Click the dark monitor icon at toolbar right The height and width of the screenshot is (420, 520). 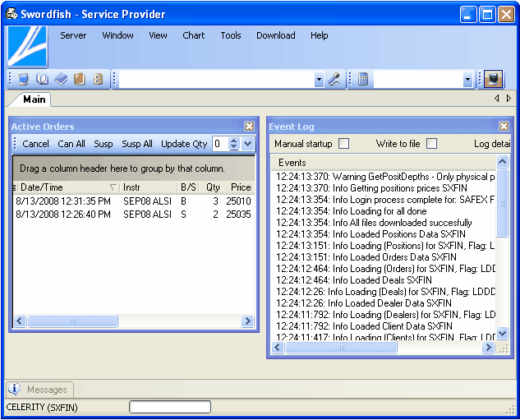click(x=493, y=80)
